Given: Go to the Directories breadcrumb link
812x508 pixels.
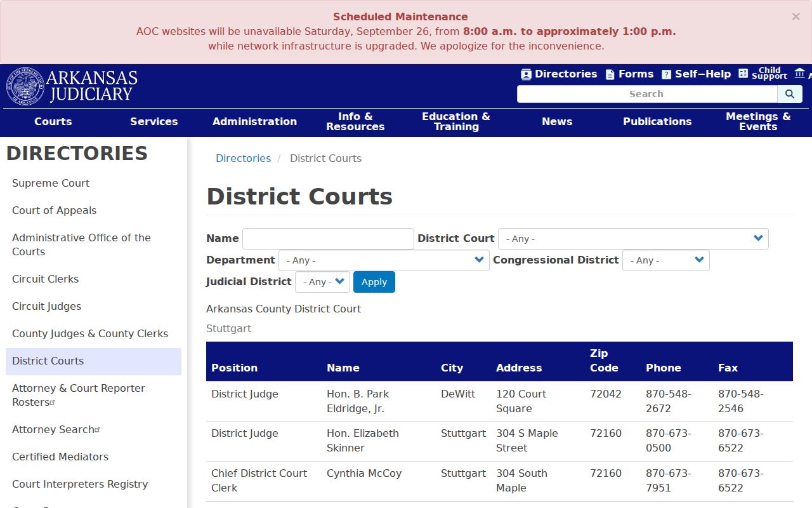Looking at the screenshot, I should (x=243, y=159).
